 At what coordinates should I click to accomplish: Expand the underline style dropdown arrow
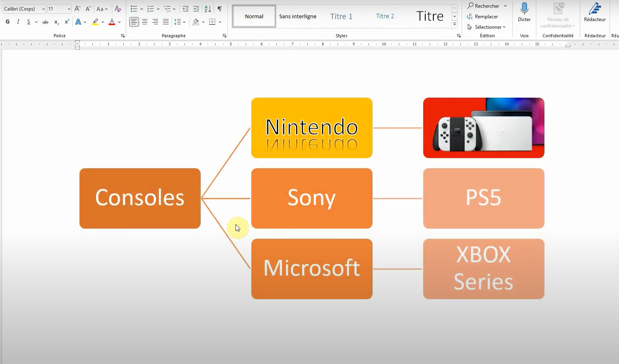pyautogui.click(x=36, y=22)
